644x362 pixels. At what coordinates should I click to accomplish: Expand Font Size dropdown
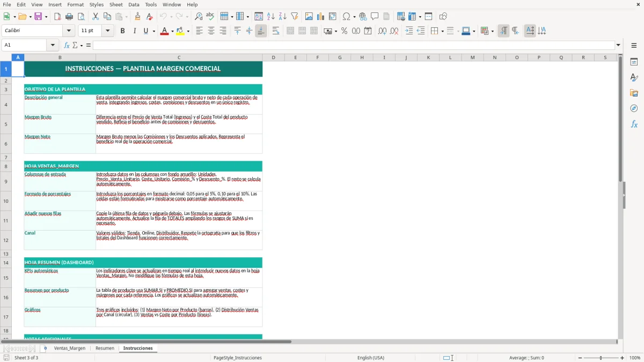click(107, 31)
